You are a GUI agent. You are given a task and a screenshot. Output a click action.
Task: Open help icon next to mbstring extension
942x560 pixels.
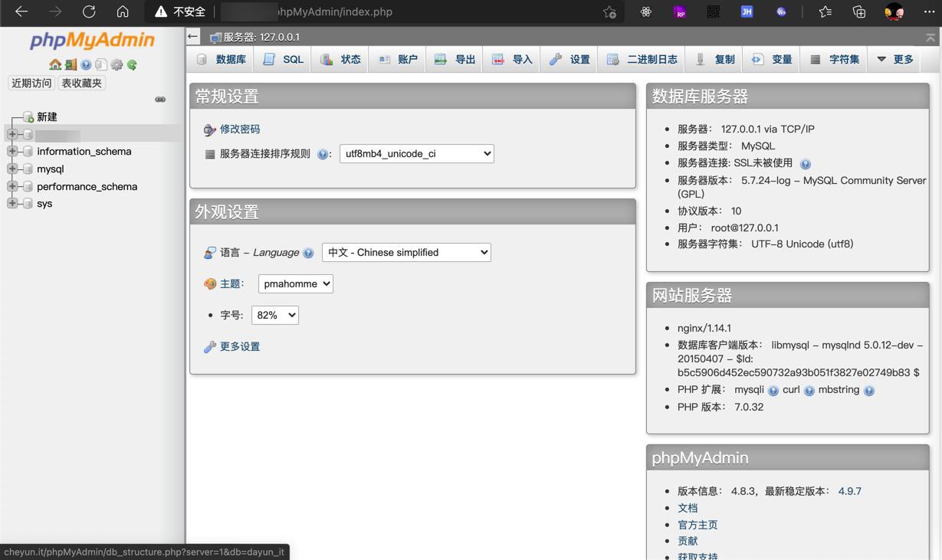pos(868,391)
